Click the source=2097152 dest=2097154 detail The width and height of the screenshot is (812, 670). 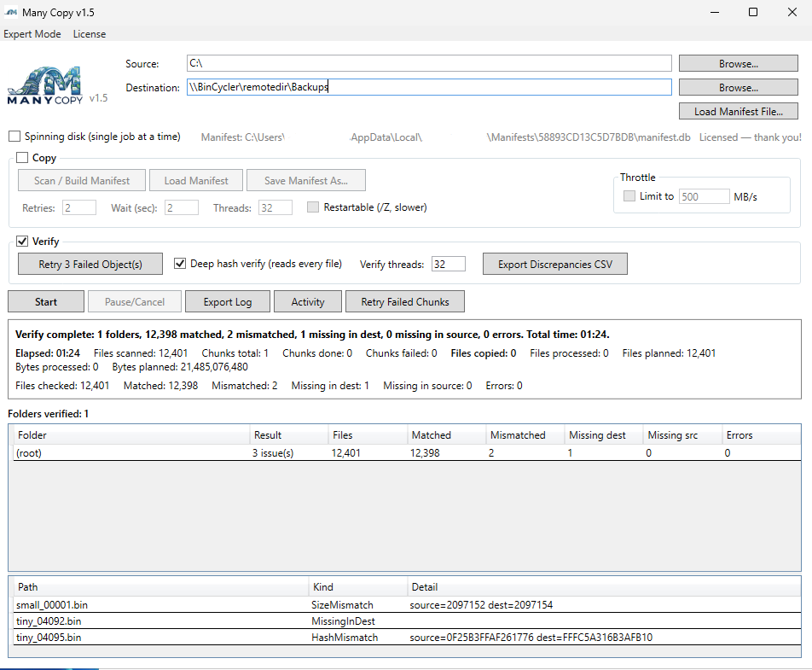[x=481, y=605]
